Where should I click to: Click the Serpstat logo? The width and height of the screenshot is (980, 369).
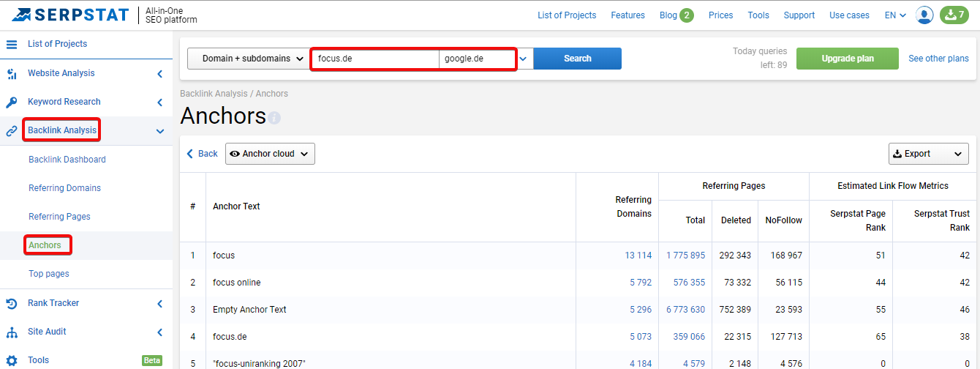70,15
